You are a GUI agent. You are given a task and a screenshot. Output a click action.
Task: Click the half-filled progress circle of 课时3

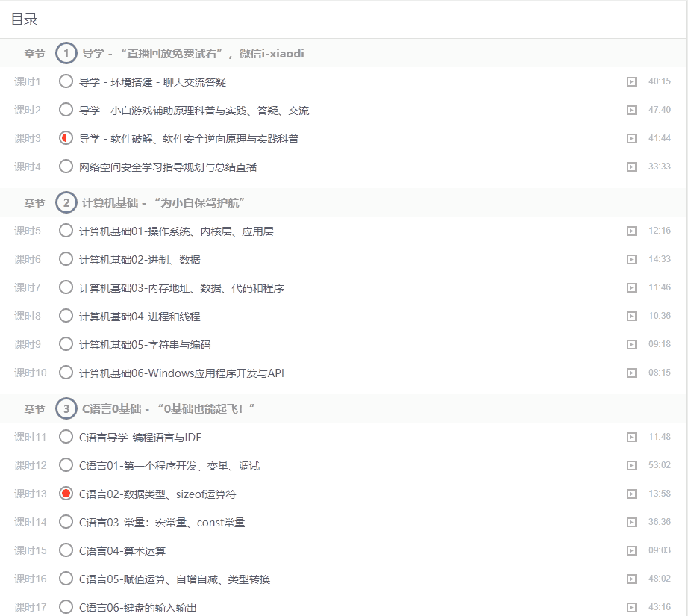tap(65, 137)
